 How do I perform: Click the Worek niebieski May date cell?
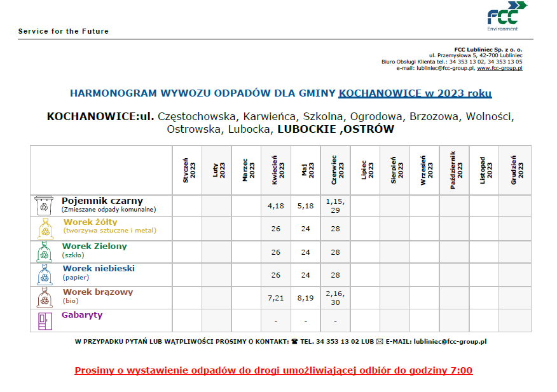pyautogui.click(x=306, y=275)
